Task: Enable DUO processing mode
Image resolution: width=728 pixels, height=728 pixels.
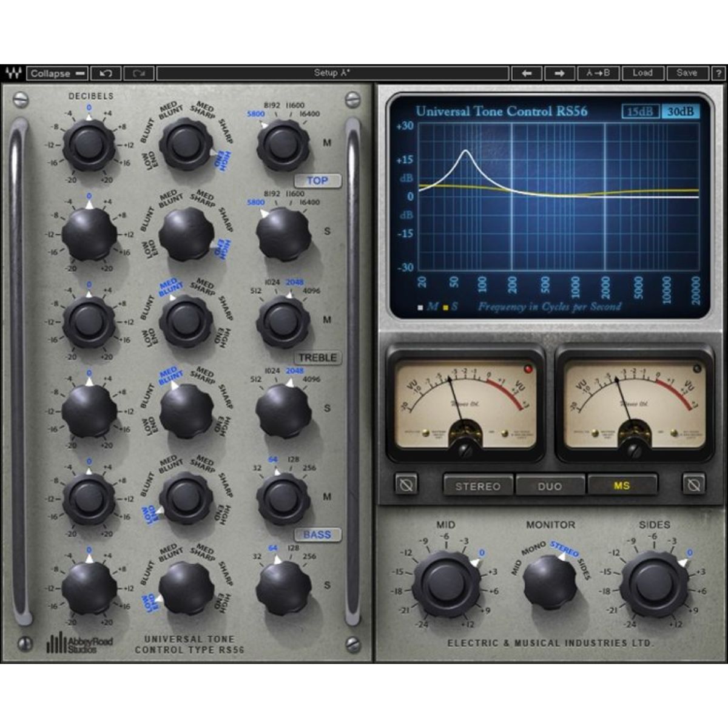Action: point(550,486)
